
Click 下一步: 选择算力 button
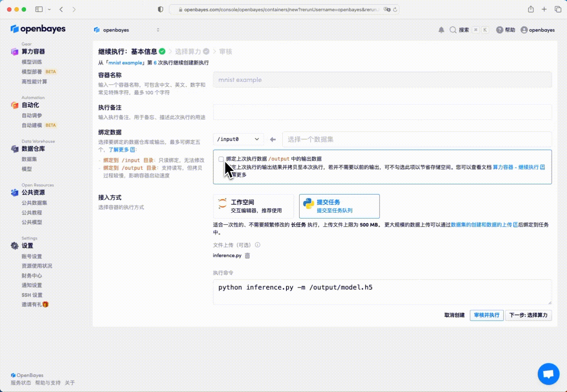pyautogui.click(x=528, y=315)
